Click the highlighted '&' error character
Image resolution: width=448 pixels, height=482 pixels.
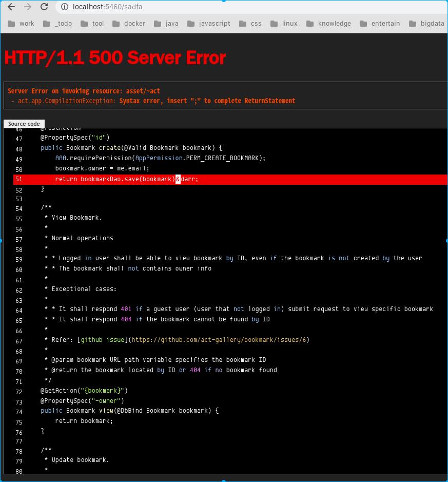178,179
